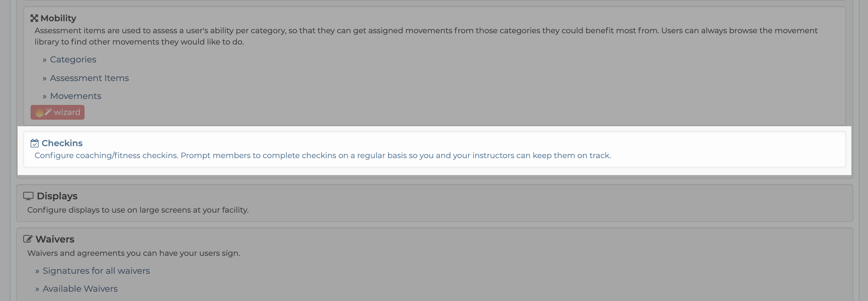Click the Checkins calendar icon

point(34,143)
